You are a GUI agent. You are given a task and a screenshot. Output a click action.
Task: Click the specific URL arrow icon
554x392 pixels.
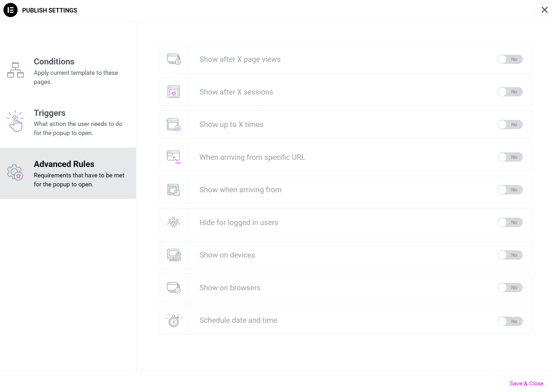[x=174, y=157]
